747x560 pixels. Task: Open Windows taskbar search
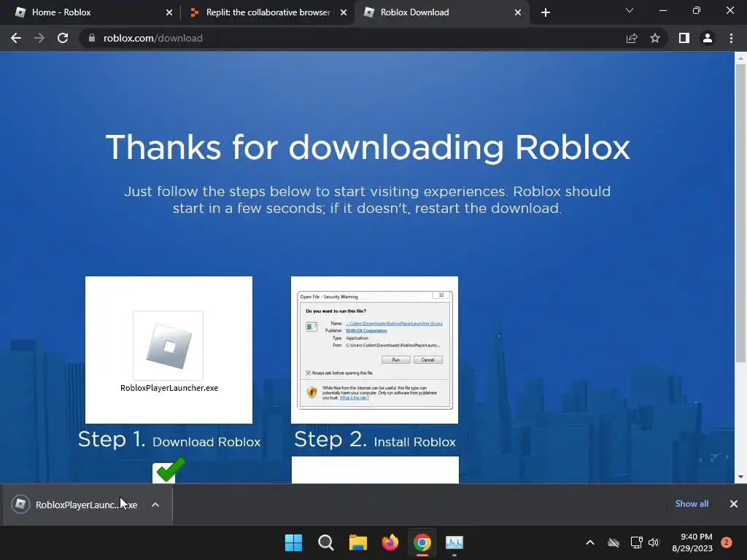tap(326, 542)
